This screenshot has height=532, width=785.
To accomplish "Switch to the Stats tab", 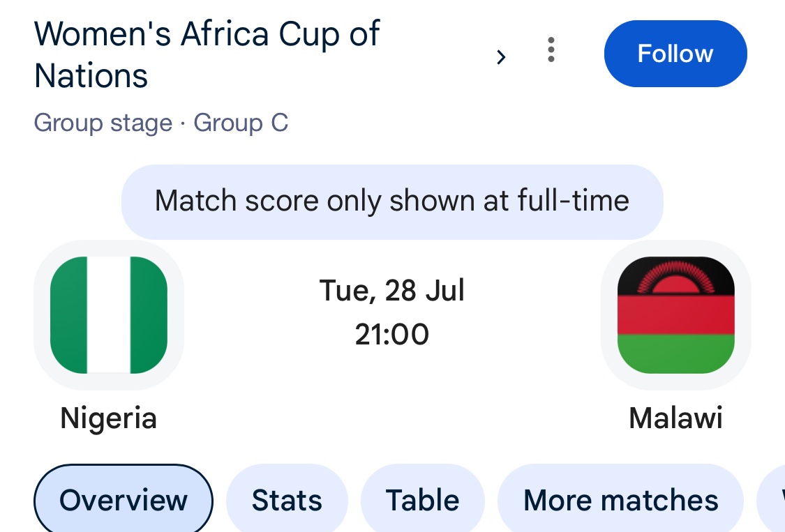I will tap(287, 499).
